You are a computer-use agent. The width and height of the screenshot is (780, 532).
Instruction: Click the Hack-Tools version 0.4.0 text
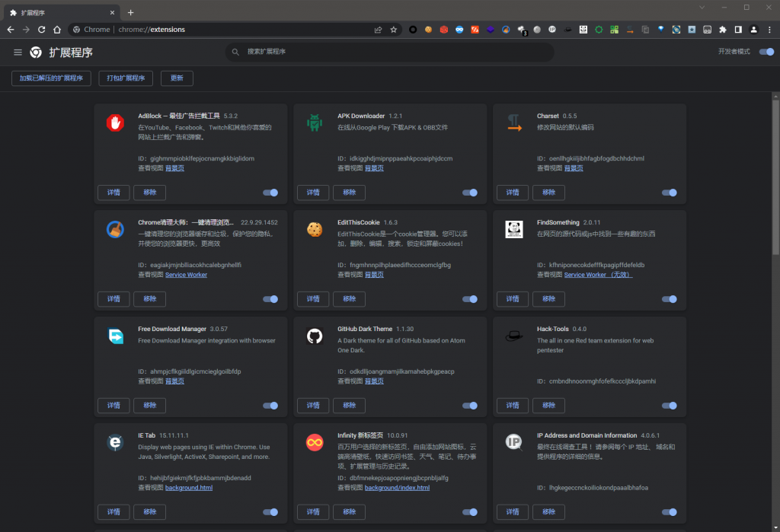click(x=579, y=329)
